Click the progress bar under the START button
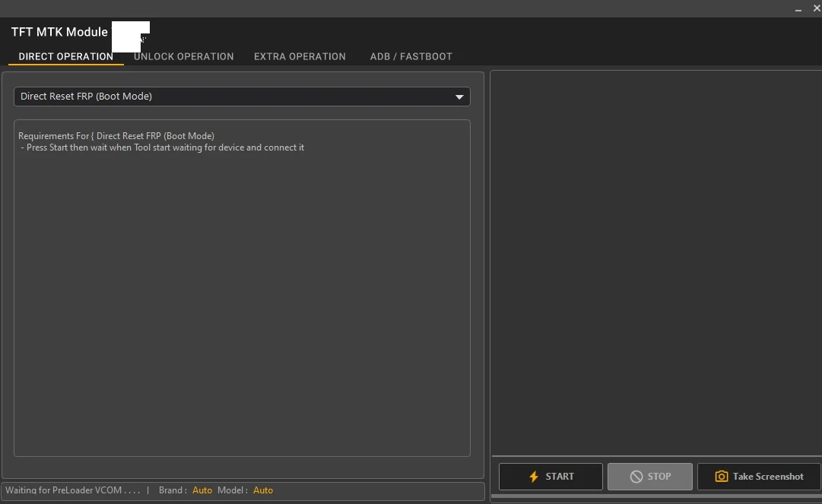822x504 pixels. point(656,496)
